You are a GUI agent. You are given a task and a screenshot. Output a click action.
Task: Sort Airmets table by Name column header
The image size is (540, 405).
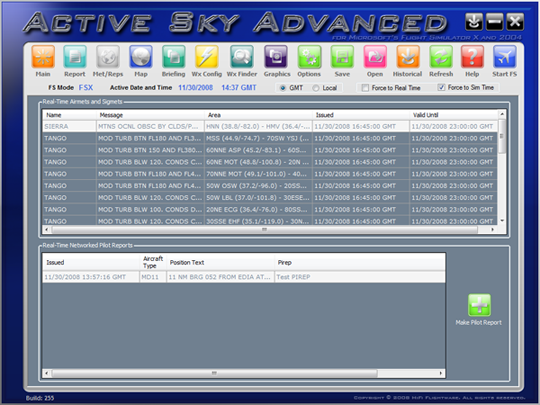coord(69,115)
